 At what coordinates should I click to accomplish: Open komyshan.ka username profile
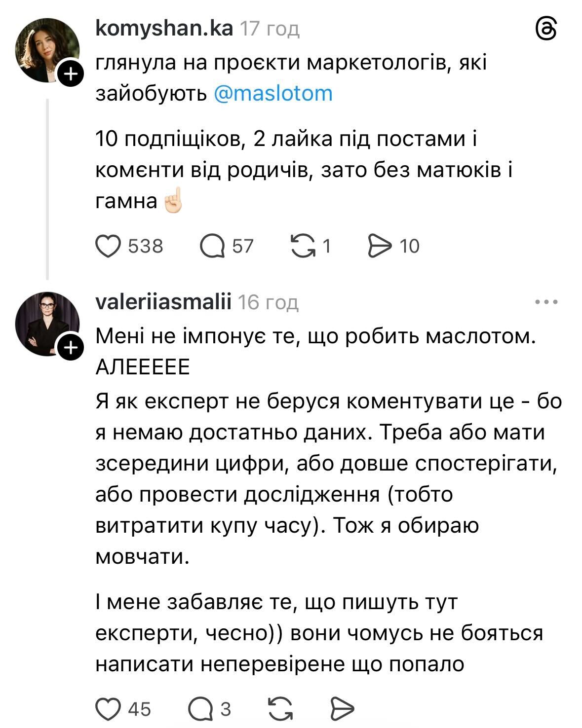click(x=164, y=29)
